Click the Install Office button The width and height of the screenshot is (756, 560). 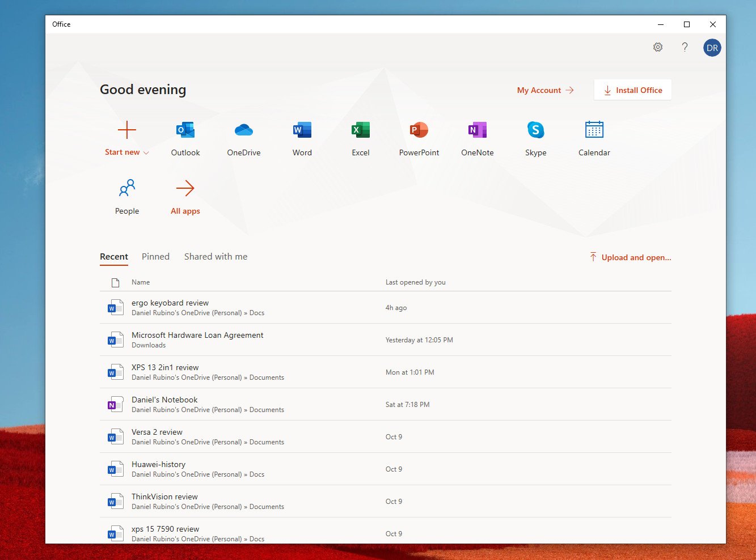click(632, 90)
